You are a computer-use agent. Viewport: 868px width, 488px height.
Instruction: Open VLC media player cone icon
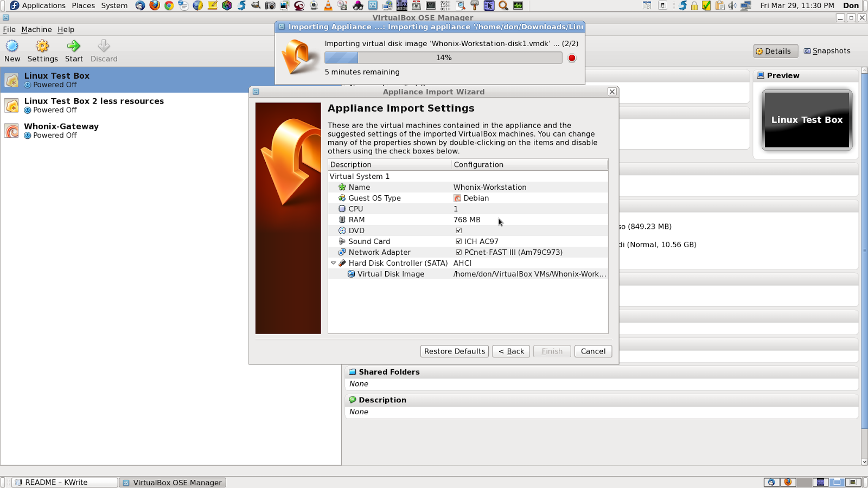click(328, 5)
